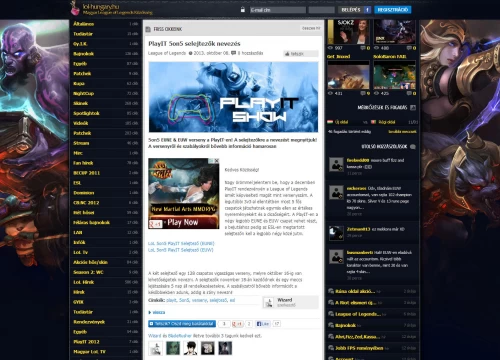Click the padlock icon before the email field
This screenshot has width=500, height=360.
tap(243, 10)
